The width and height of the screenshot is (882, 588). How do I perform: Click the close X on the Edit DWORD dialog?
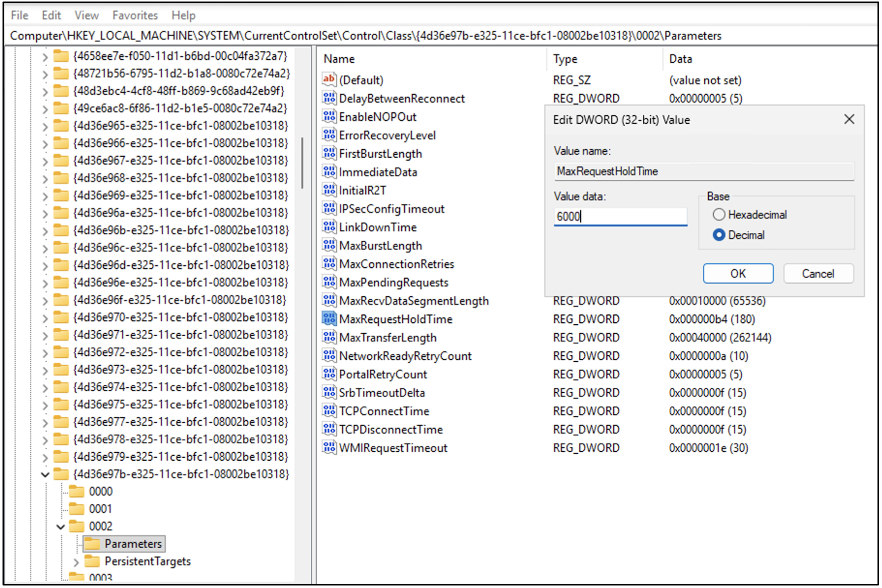[849, 119]
